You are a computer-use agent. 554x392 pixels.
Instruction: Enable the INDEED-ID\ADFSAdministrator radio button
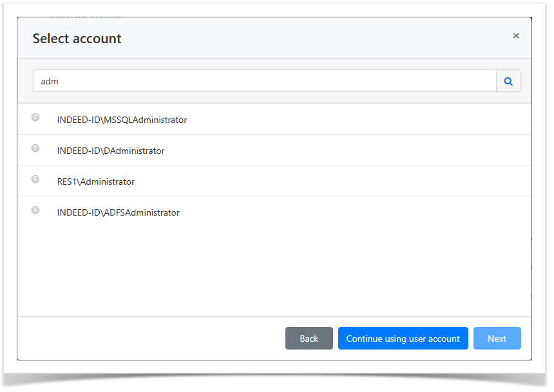(35, 210)
